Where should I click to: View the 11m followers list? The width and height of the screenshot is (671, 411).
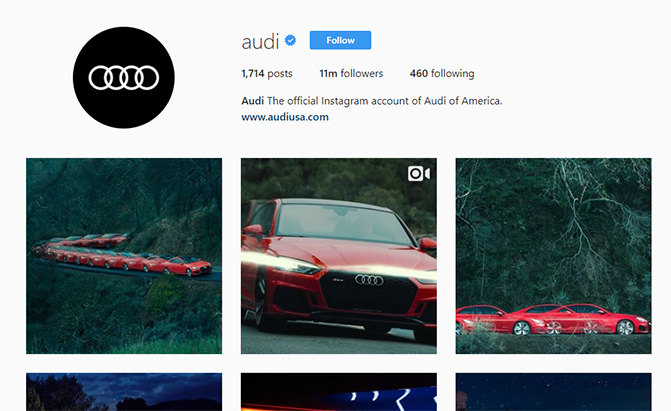point(351,74)
